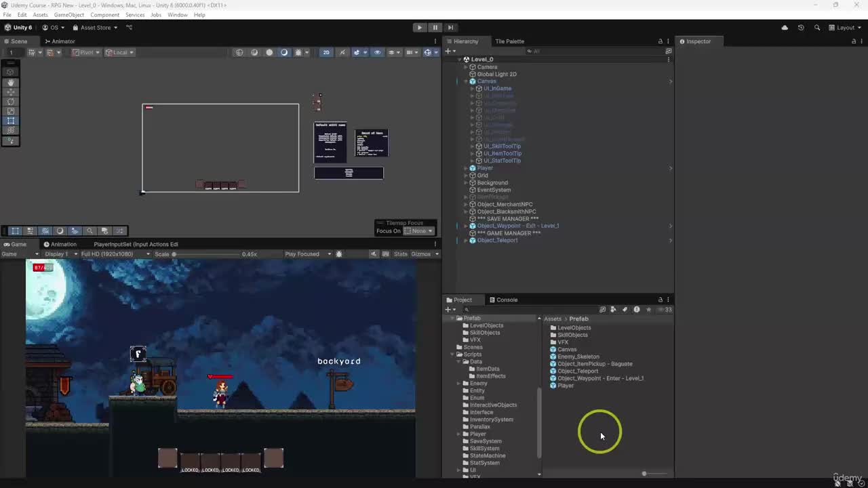Select the Rect tool in Scene toolbar
The image size is (868, 488).
click(11, 121)
